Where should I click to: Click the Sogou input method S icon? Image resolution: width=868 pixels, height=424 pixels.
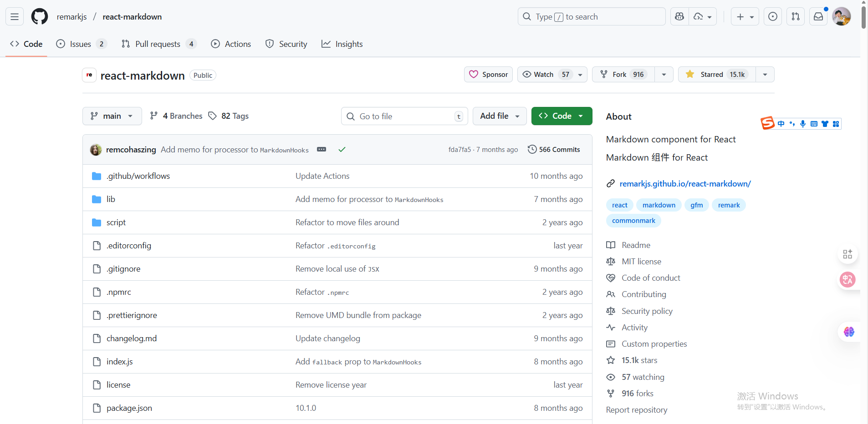coord(767,123)
